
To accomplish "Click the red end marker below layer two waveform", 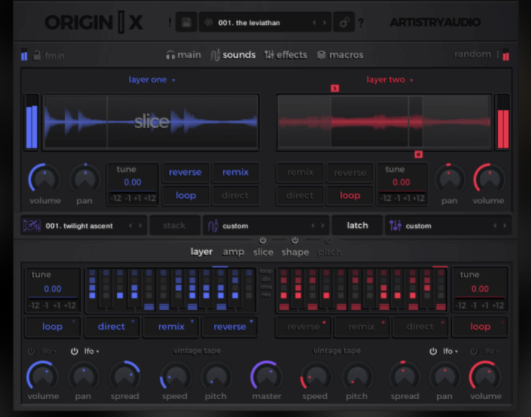I will point(418,154).
